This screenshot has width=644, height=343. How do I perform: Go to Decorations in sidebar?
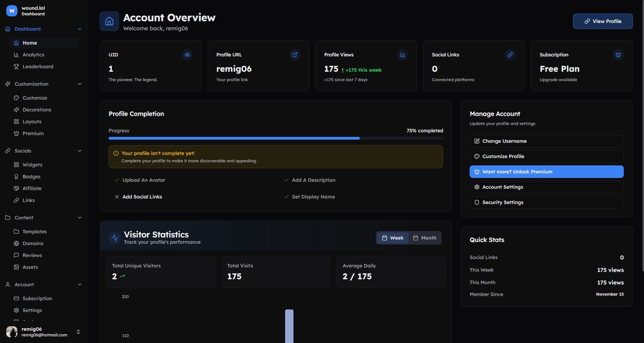click(37, 110)
